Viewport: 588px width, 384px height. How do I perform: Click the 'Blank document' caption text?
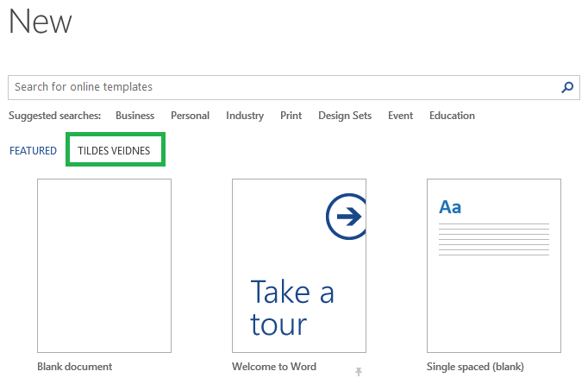point(75,367)
